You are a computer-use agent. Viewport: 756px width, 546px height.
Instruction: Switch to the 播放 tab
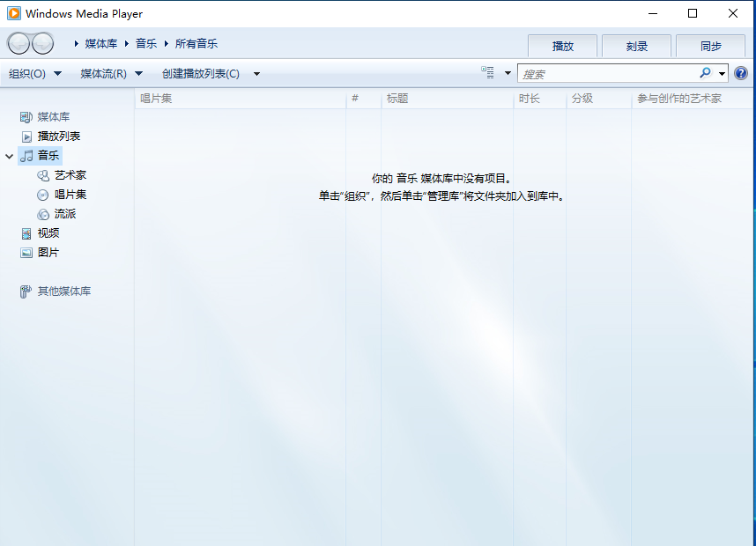(562, 46)
